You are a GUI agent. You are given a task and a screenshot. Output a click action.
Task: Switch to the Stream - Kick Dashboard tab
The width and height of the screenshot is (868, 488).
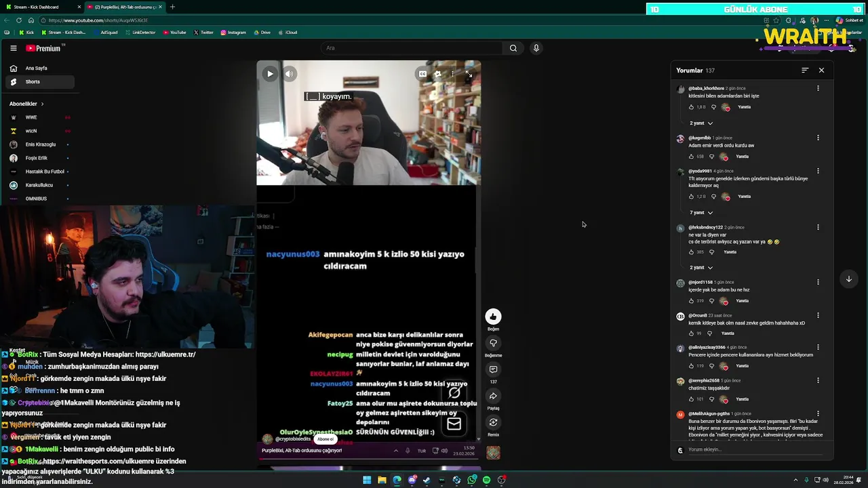[x=41, y=7]
